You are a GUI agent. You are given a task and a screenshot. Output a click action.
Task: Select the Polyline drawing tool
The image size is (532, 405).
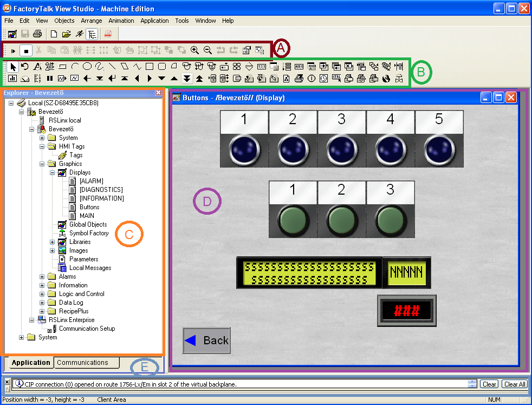(x=137, y=66)
